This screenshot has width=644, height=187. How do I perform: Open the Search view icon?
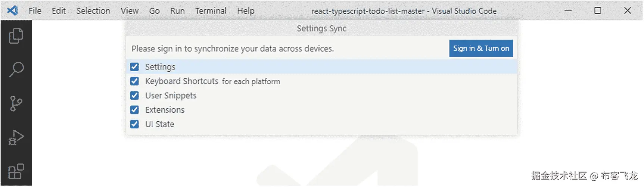[x=16, y=69]
